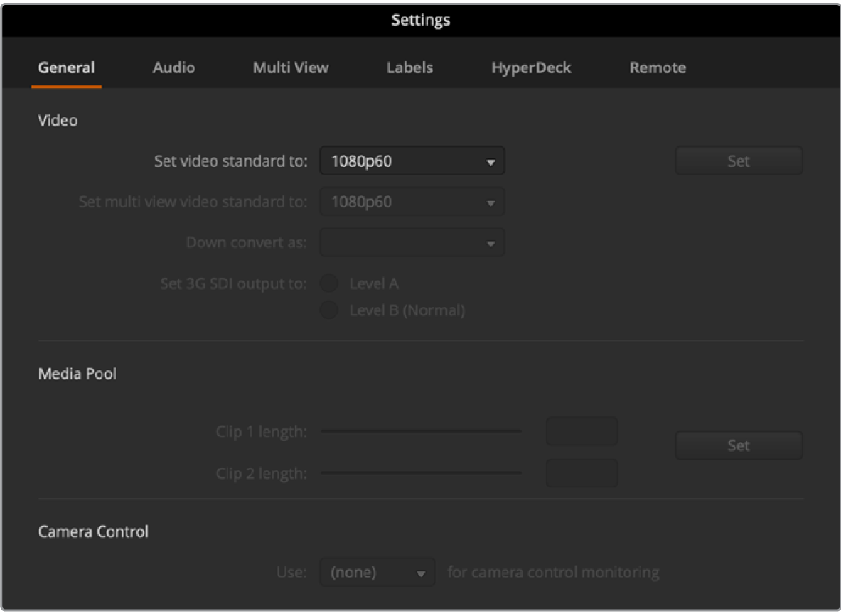
Task: Click the Settings window title bar
Action: [x=421, y=20]
